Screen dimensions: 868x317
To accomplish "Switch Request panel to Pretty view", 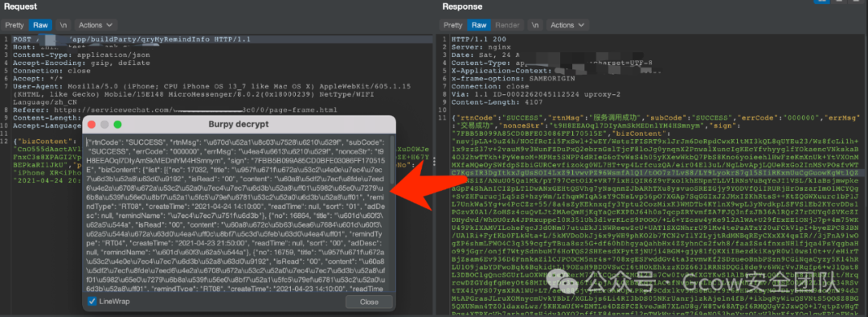I will (14, 26).
